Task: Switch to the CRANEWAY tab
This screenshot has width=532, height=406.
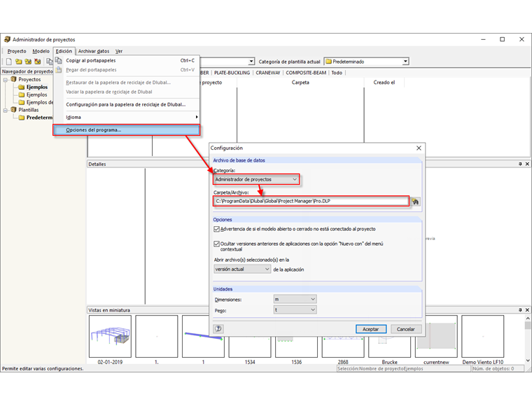Action: (268, 73)
